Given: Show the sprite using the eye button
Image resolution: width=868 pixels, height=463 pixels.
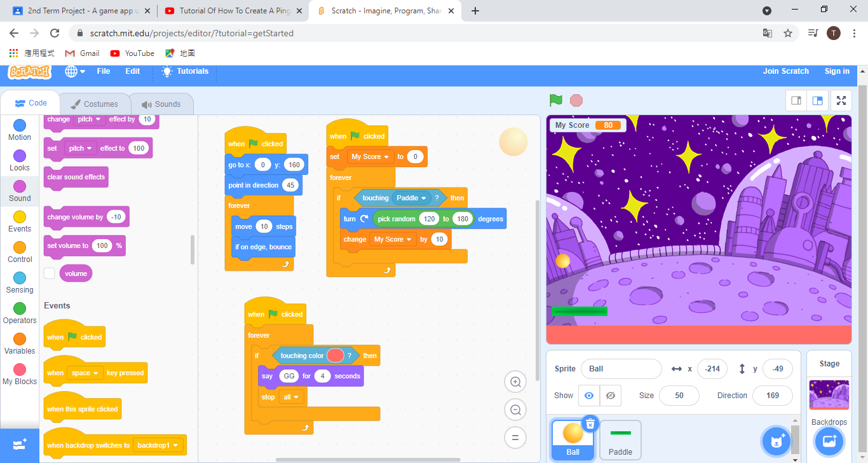Looking at the screenshot, I should point(589,396).
